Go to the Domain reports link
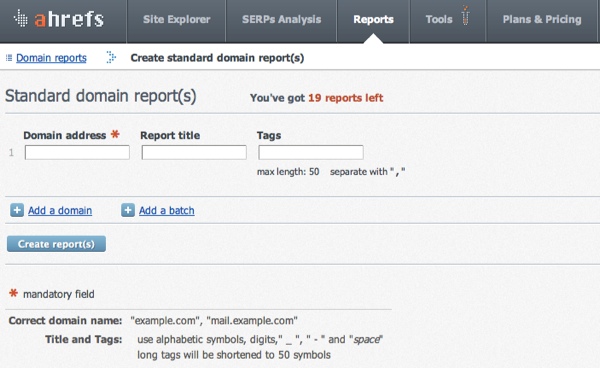The height and width of the screenshot is (368, 600). (51, 58)
